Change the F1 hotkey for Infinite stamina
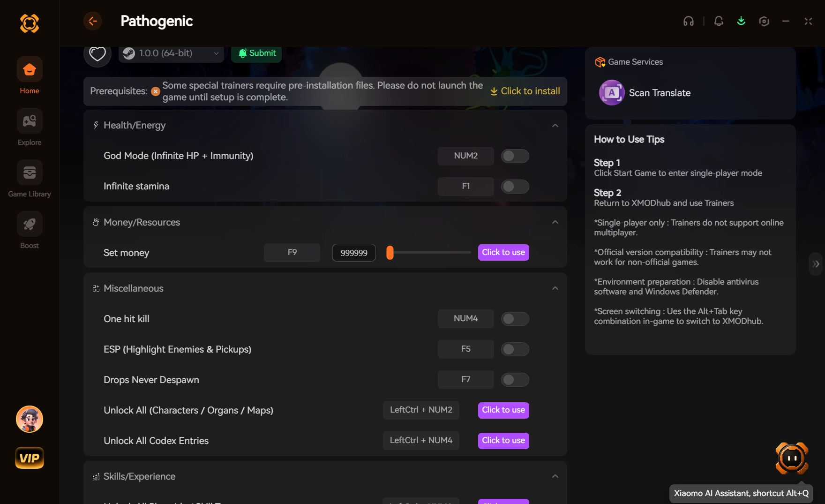The image size is (825, 504). pos(466,187)
